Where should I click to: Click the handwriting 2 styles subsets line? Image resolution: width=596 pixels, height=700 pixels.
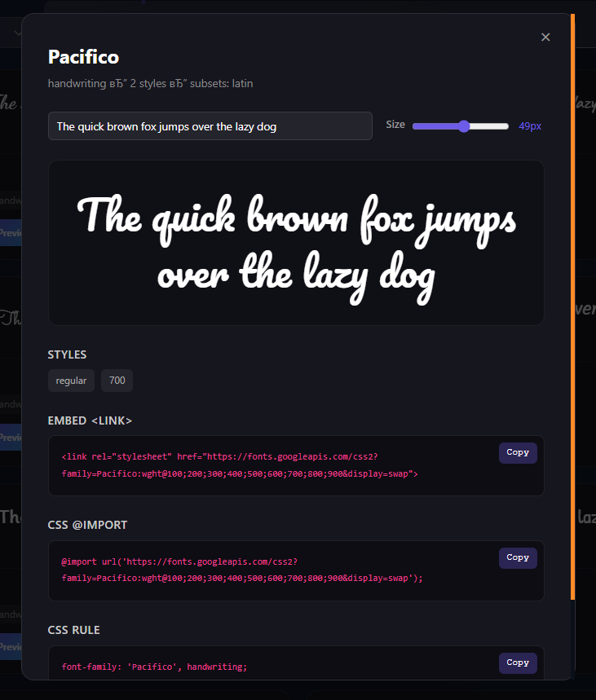tap(151, 83)
